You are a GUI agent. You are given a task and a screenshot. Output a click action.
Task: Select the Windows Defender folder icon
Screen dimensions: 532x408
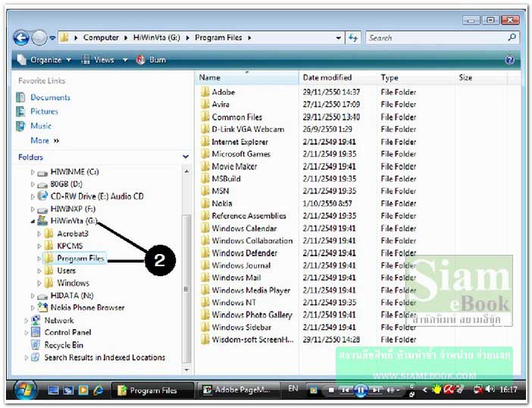205,253
